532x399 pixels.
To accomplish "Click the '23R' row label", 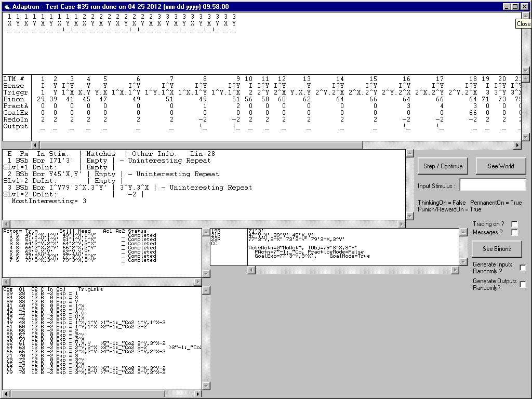I will 216,239.
